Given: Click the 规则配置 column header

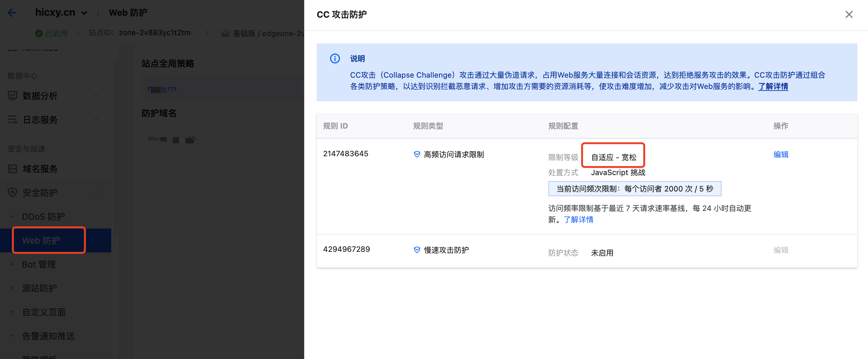Looking at the screenshot, I should pyautogui.click(x=563, y=126).
